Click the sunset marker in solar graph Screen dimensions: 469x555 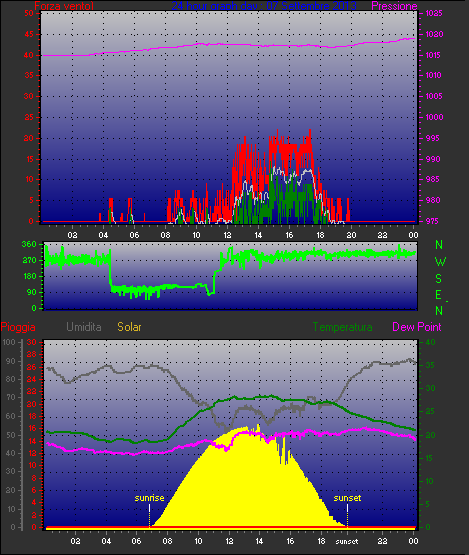coord(347,498)
